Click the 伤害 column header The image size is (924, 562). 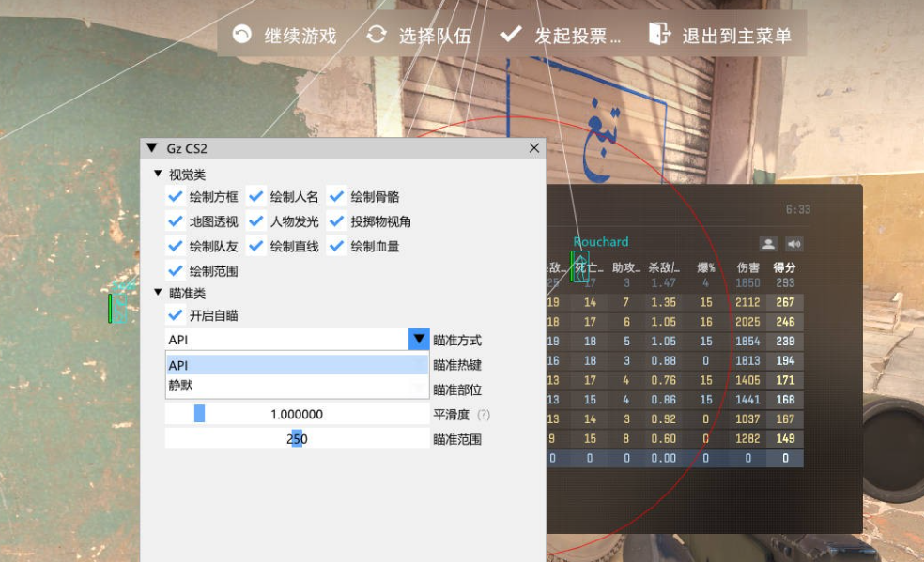(x=747, y=267)
